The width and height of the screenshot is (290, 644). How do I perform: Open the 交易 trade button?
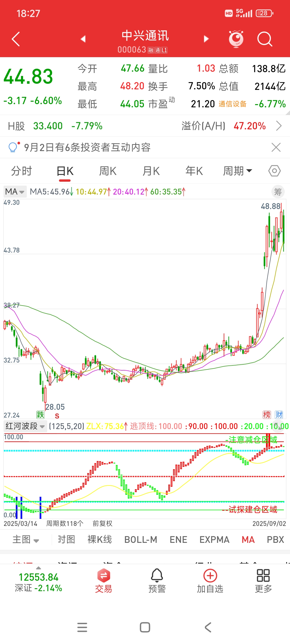(103, 581)
